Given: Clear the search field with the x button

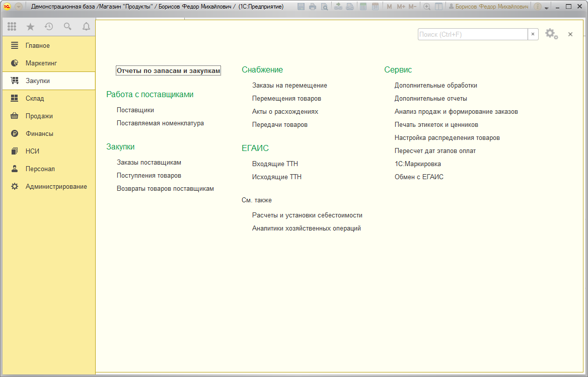Looking at the screenshot, I should pos(533,34).
